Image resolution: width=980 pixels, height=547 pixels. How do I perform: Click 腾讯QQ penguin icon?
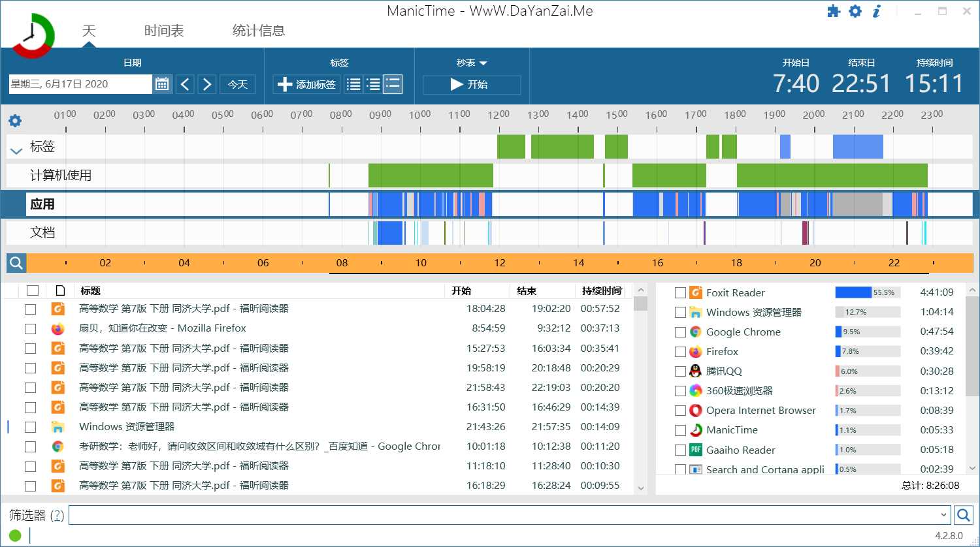click(x=696, y=371)
